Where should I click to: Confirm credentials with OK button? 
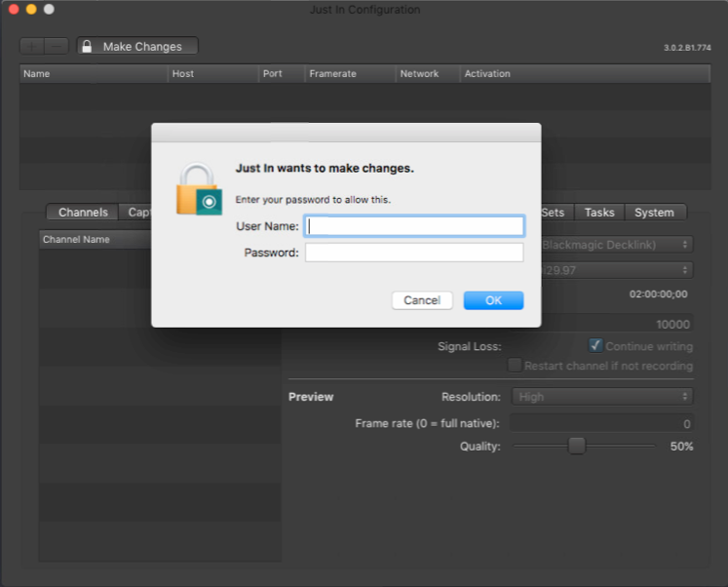pos(493,300)
